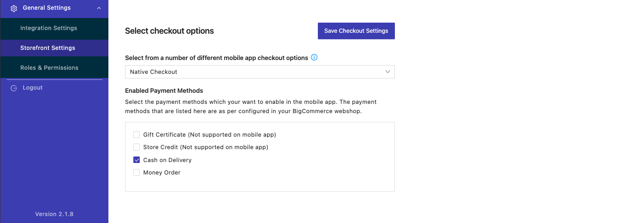Show info tooltip for checkout options
Screen dimensions: 644x223
(314, 58)
